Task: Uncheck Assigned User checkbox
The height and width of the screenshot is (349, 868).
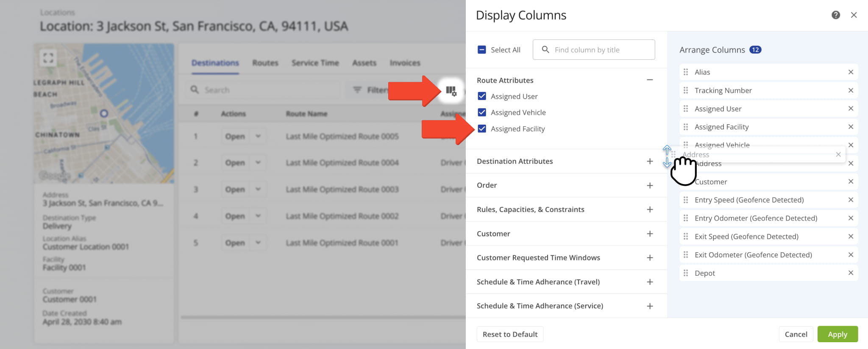Action: (482, 96)
